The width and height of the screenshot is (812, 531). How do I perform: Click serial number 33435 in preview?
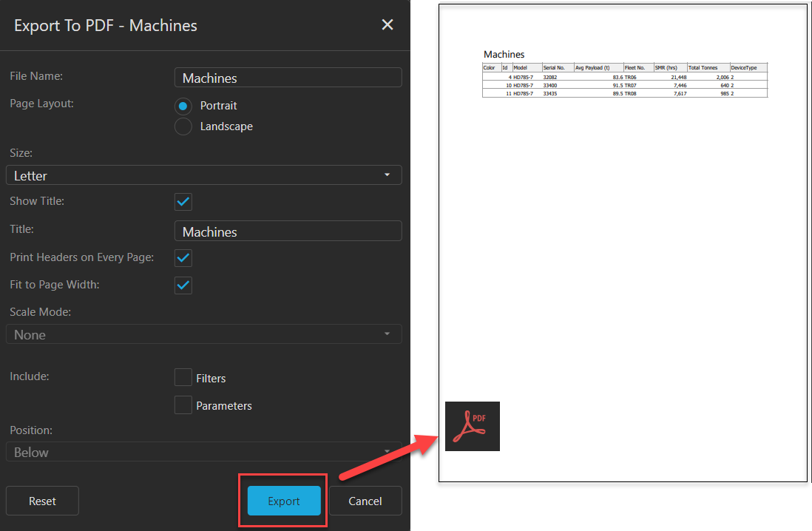550,94
